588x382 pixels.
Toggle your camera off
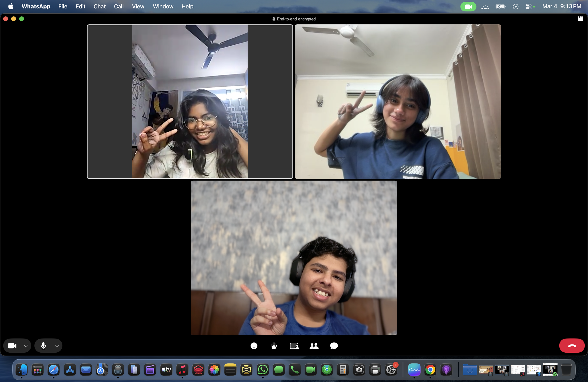[12, 346]
